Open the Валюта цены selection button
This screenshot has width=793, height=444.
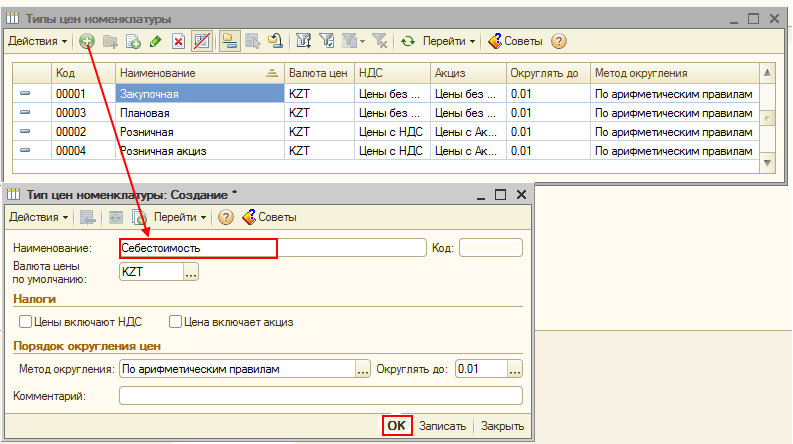[x=192, y=271]
